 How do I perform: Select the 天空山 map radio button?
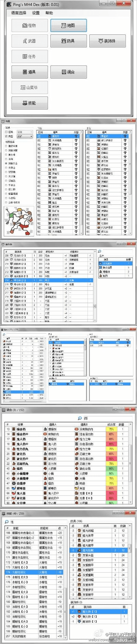coord(6,168)
